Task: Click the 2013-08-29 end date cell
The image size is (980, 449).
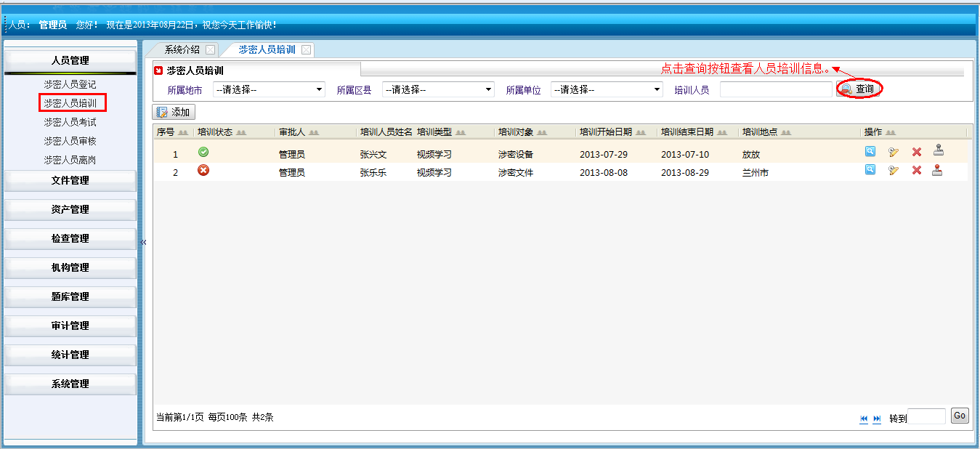Action: [685, 173]
